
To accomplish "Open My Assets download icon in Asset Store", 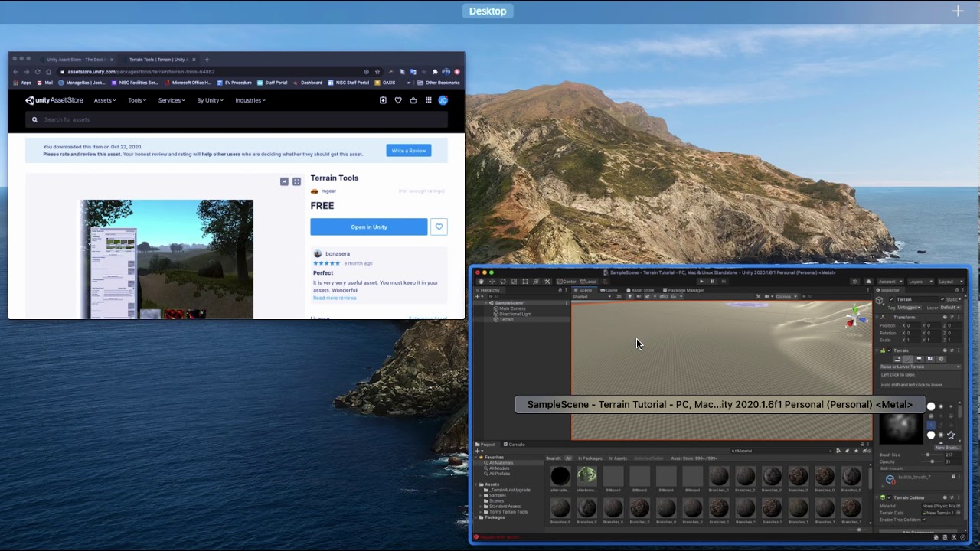I will pyautogui.click(x=383, y=100).
